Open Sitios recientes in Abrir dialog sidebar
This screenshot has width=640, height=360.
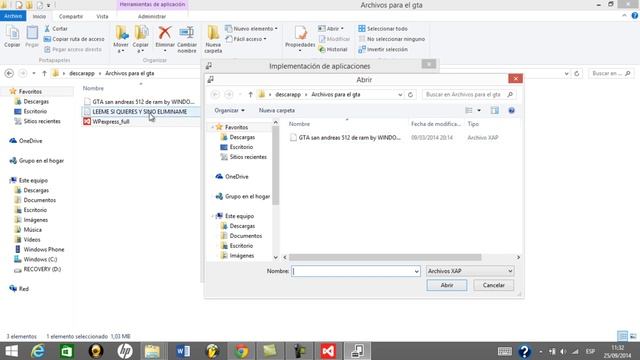pos(243,157)
